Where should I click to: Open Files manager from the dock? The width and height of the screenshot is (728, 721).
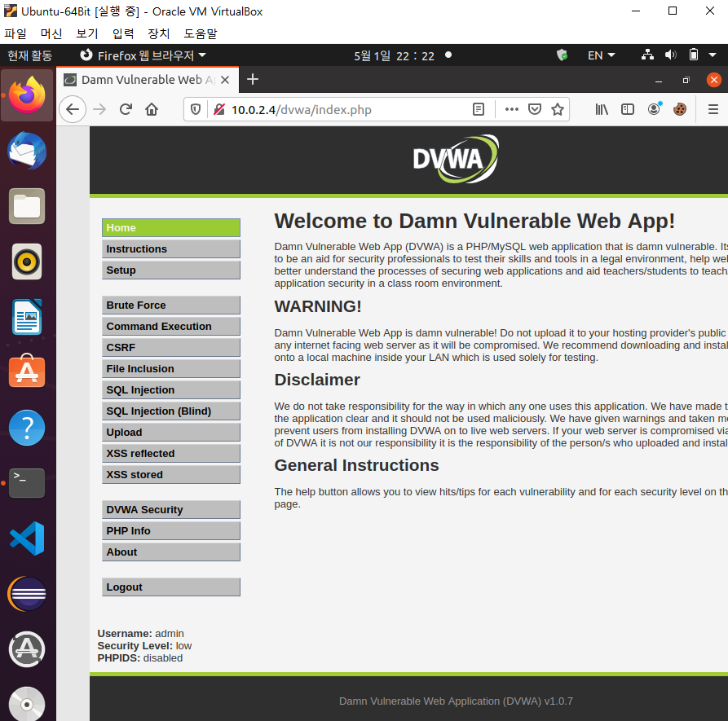coord(27,206)
